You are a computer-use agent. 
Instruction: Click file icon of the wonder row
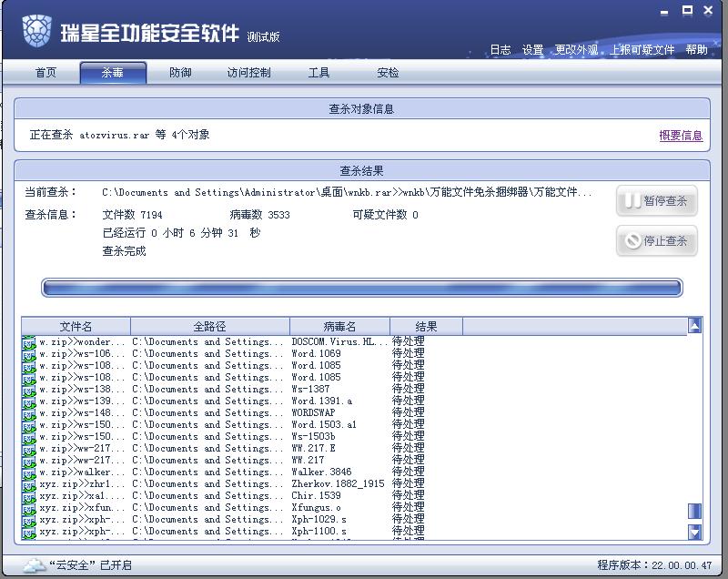pyautogui.click(x=29, y=342)
